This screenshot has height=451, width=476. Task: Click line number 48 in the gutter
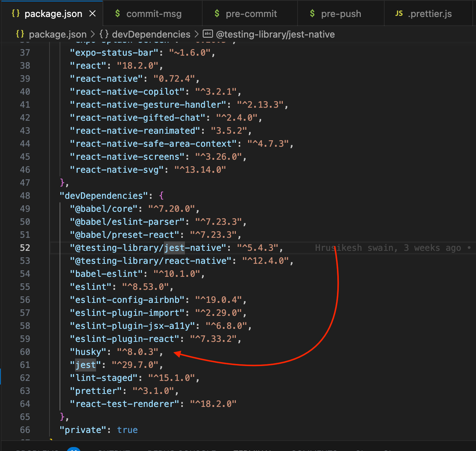pyautogui.click(x=25, y=196)
